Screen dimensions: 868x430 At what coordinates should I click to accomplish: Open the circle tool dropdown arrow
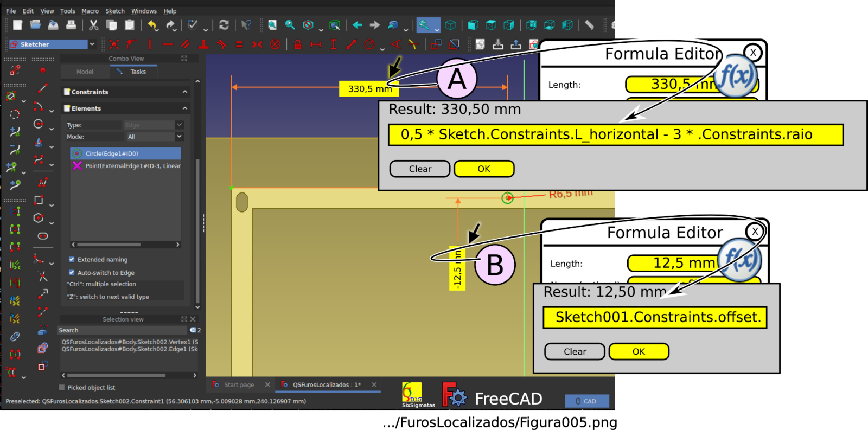point(52,129)
